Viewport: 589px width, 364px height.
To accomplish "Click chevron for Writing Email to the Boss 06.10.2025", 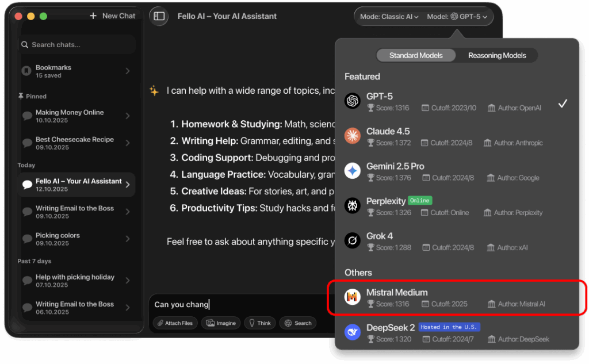I will point(128,307).
